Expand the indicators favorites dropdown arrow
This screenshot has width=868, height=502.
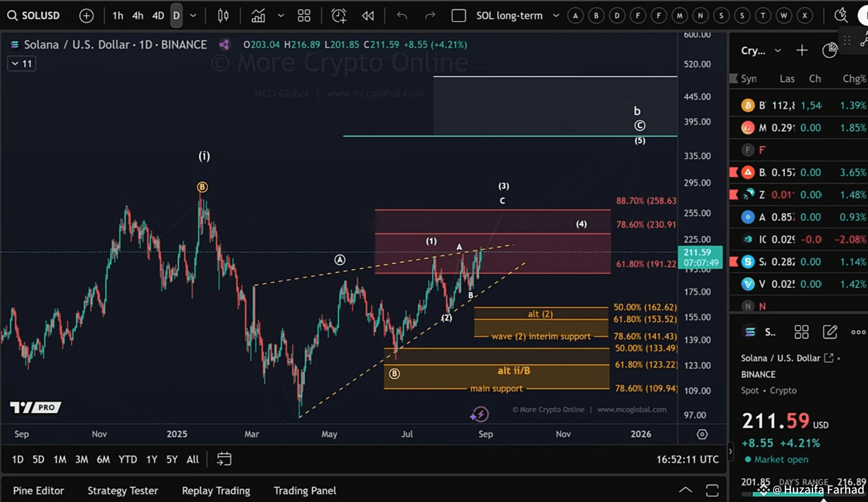(281, 16)
